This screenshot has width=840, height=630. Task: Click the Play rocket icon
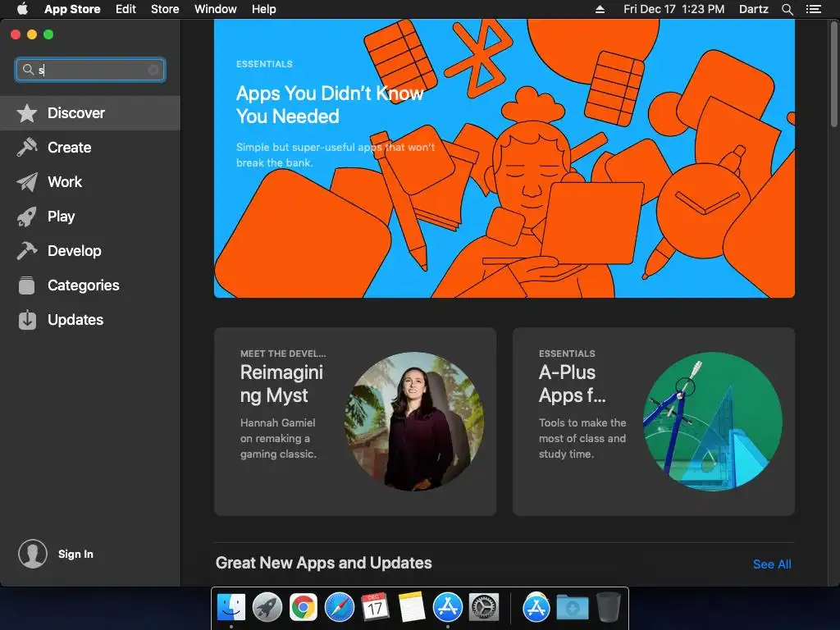coord(27,217)
